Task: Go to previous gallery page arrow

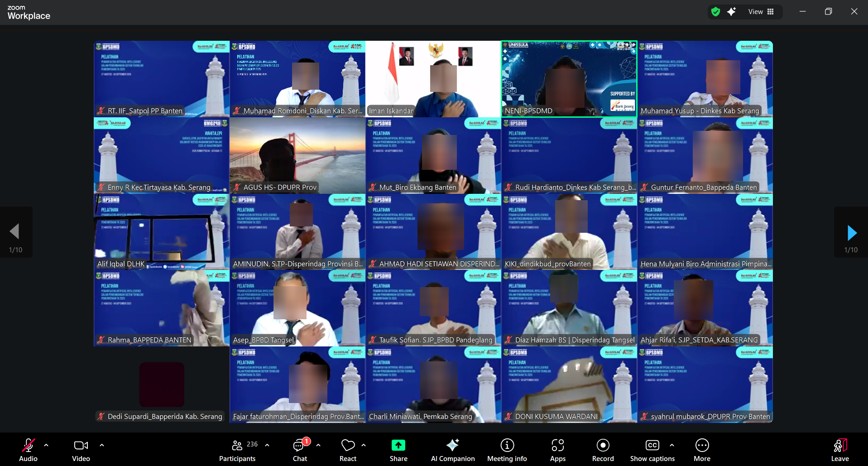Action: 14,231
